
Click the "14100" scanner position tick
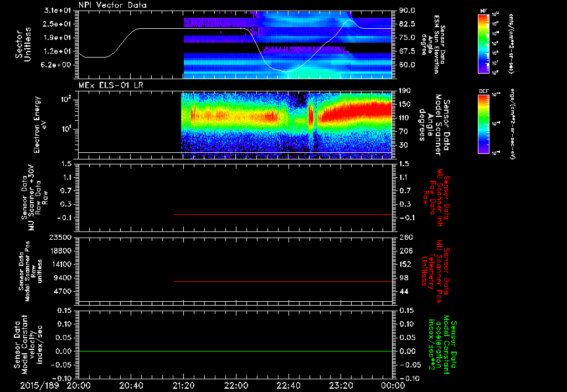pyautogui.click(x=60, y=264)
